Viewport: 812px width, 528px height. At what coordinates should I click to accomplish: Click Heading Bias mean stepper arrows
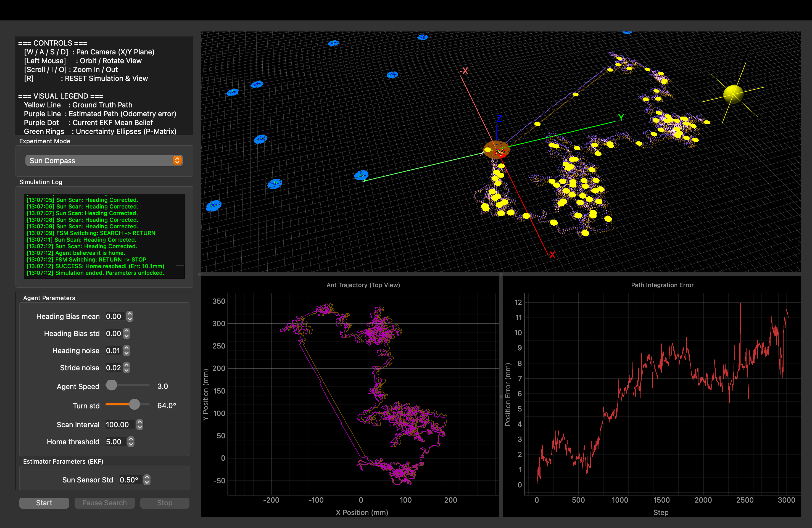click(130, 316)
